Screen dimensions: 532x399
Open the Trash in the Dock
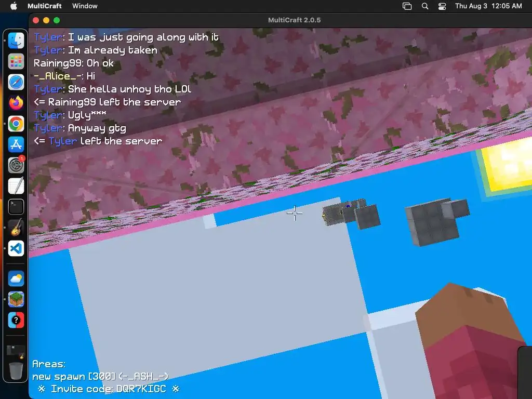click(x=16, y=371)
